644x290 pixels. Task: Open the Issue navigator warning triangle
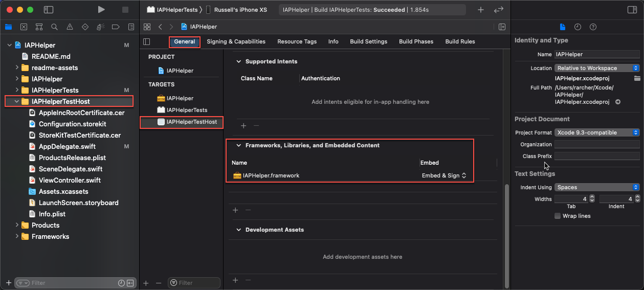coord(70,27)
